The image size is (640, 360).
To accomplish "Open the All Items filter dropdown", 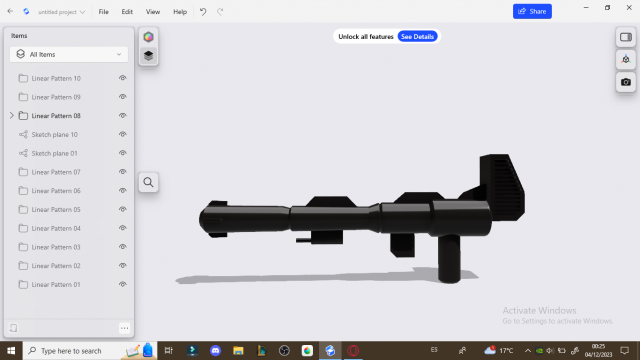I will (69, 54).
